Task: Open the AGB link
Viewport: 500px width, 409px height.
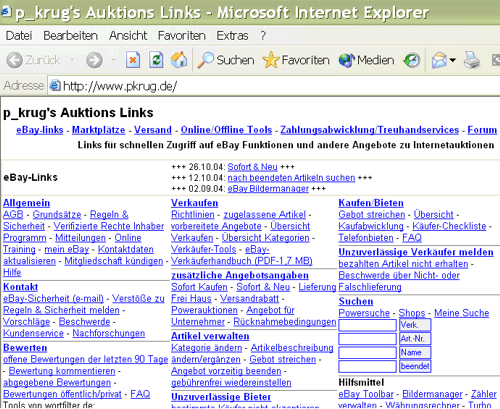Action: point(13,214)
